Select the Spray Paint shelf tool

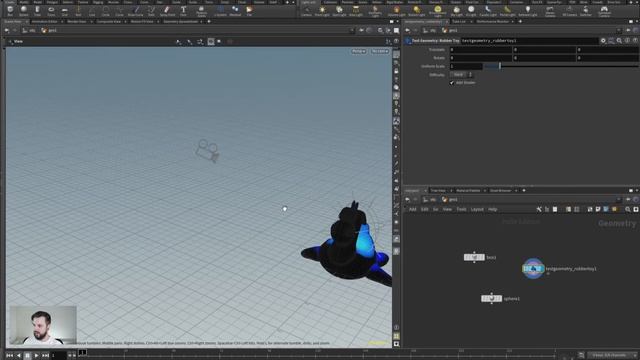(167, 10)
